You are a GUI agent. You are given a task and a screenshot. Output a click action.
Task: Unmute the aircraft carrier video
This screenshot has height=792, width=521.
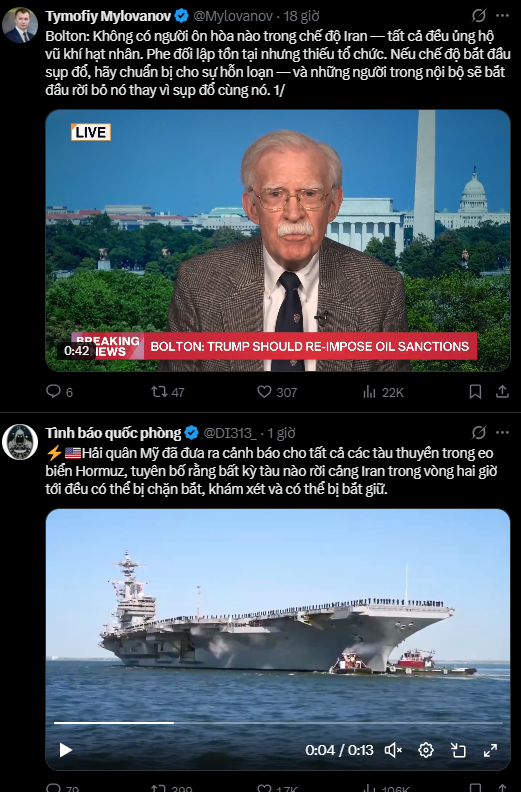click(393, 750)
